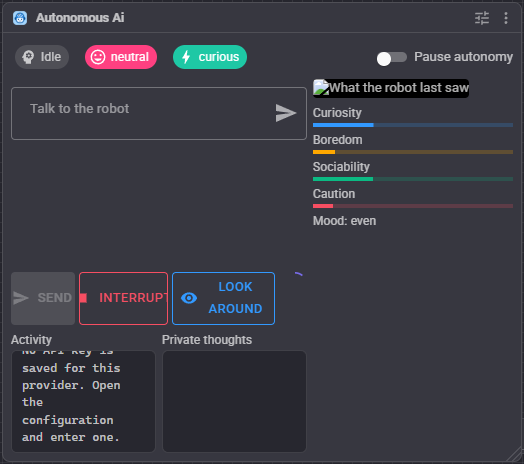Click the orange Boredom progress bar
The width and height of the screenshot is (524, 464).
[413, 152]
